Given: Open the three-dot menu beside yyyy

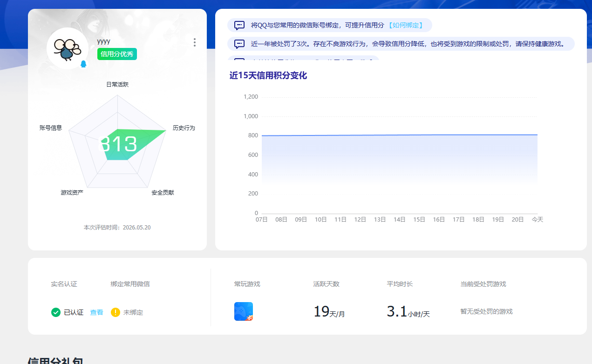Looking at the screenshot, I should (194, 42).
